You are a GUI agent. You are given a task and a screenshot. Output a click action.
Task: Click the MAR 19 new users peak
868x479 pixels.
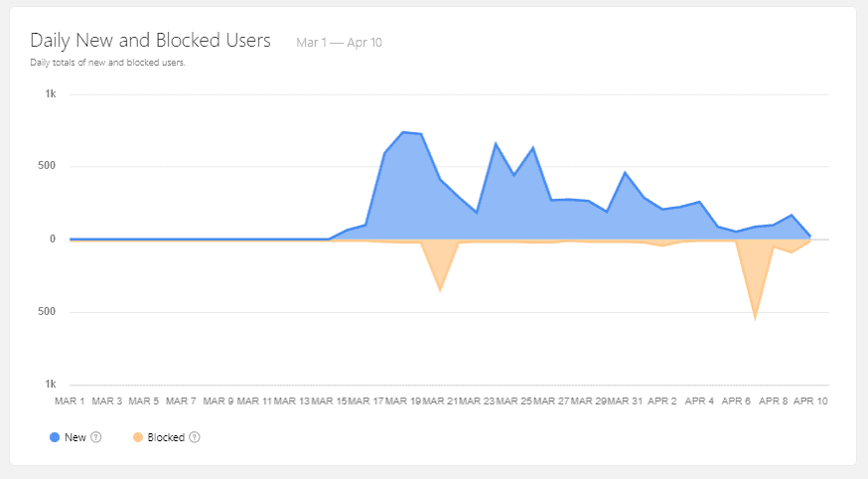pos(403,132)
